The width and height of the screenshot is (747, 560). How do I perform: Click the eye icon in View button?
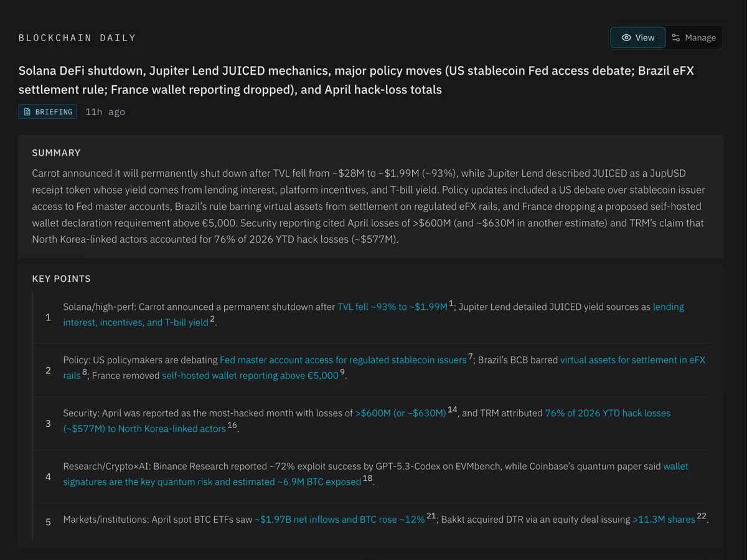pos(626,37)
